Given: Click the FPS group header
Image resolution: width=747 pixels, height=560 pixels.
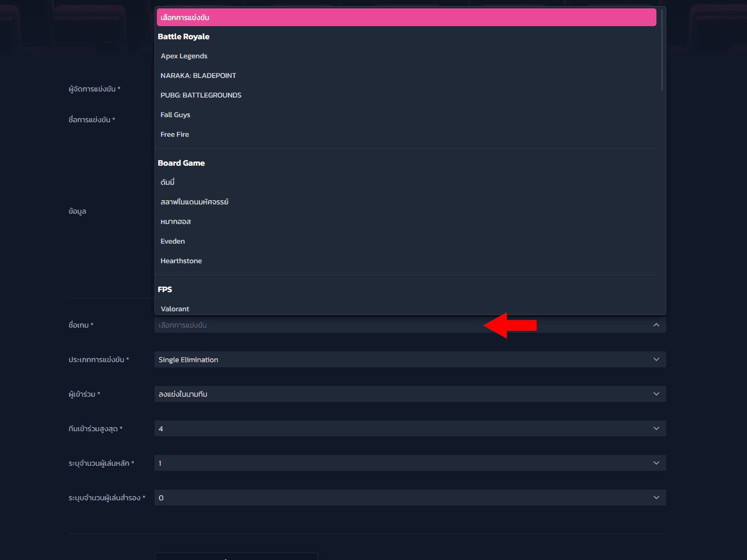Looking at the screenshot, I should 165,289.
